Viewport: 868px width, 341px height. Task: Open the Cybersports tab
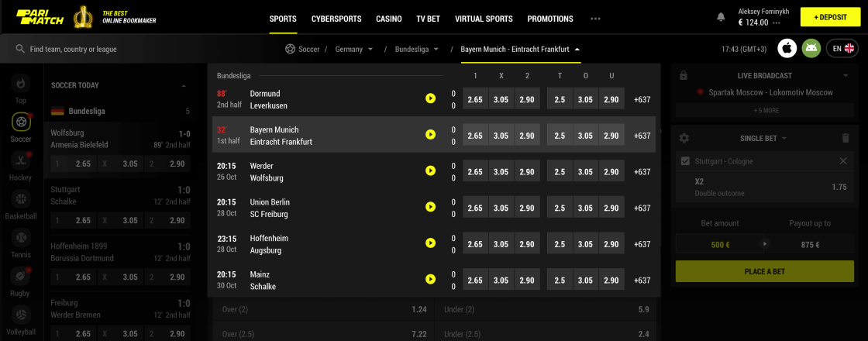[336, 19]
